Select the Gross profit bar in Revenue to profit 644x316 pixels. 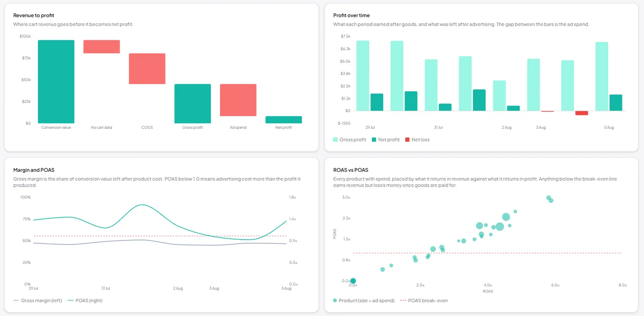tap(193, 104)
